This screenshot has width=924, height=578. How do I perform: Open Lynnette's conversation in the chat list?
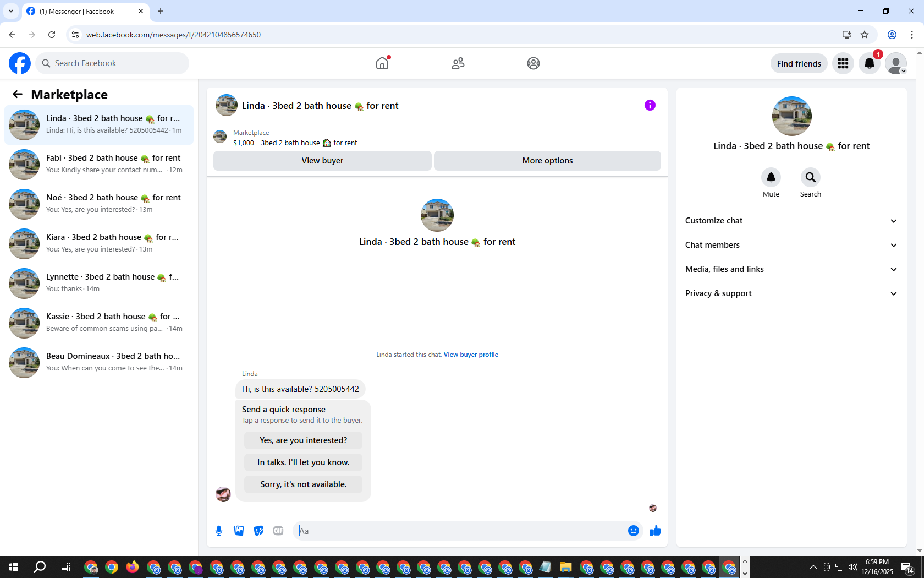pos(99,283)
